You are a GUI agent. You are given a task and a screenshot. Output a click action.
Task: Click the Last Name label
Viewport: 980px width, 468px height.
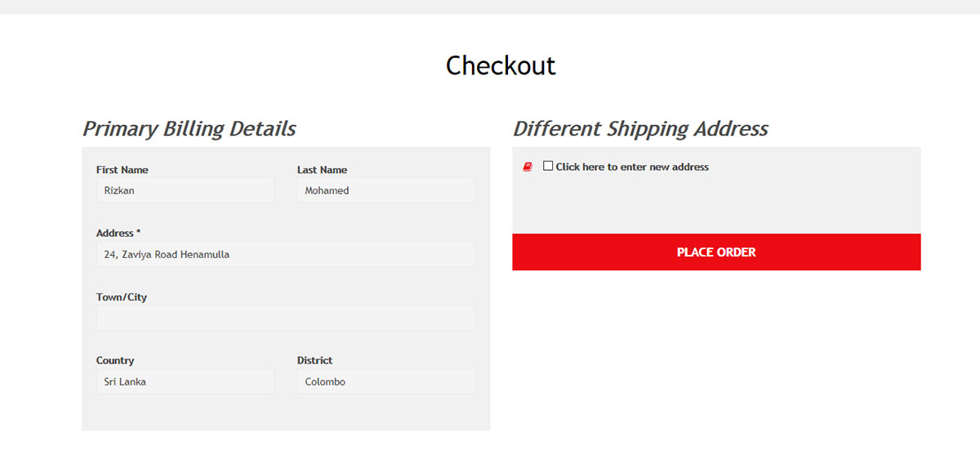[322, 170]
